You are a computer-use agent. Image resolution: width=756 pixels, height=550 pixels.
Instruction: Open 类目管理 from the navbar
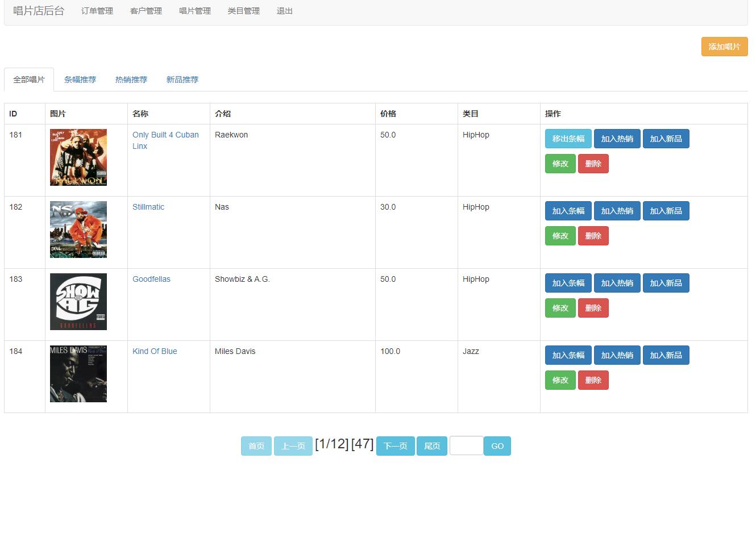pyautogui.click(x=243, y=11)
